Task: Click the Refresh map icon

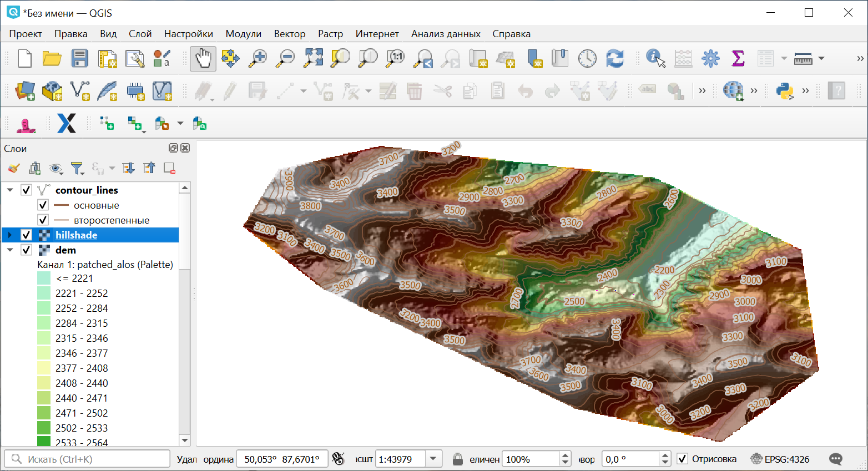Action: [x=615, y=59]
